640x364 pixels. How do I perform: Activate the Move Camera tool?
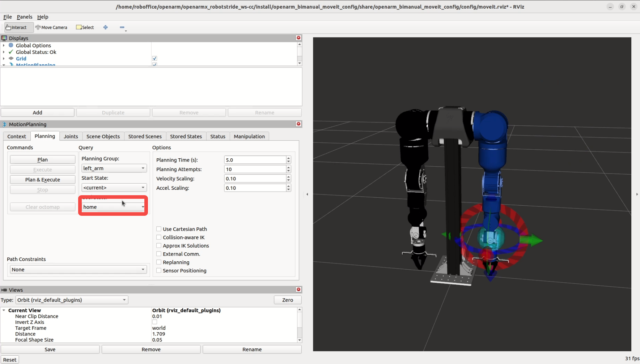51,27
